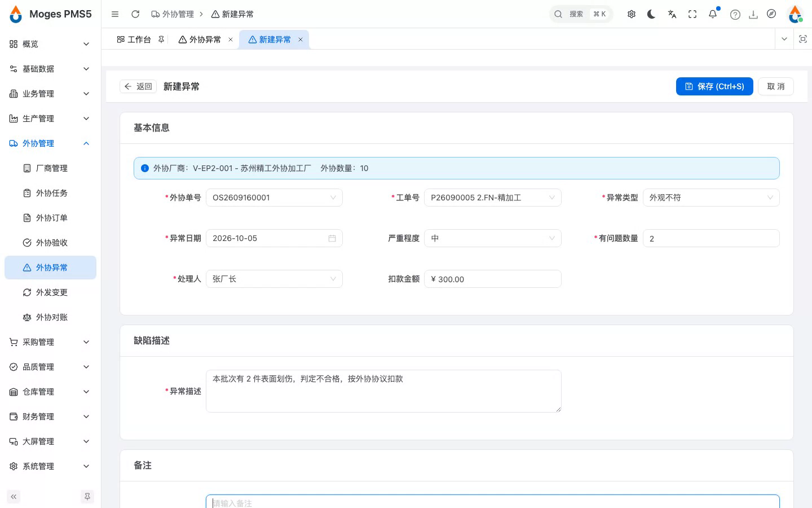This screenshot has height=508, width=812.
Task: Open the 处理人 dropdown
Action: pyautogui.click(x=274, y=279)
